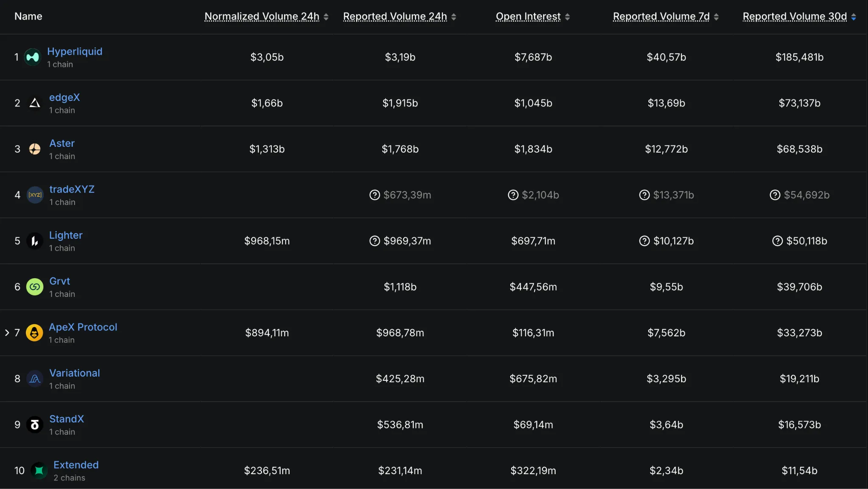This screenshot has height=489, width=868.
Task: Open tooltip on Lighter Reported Volume question mark
Action: click(x=376, y=241)
